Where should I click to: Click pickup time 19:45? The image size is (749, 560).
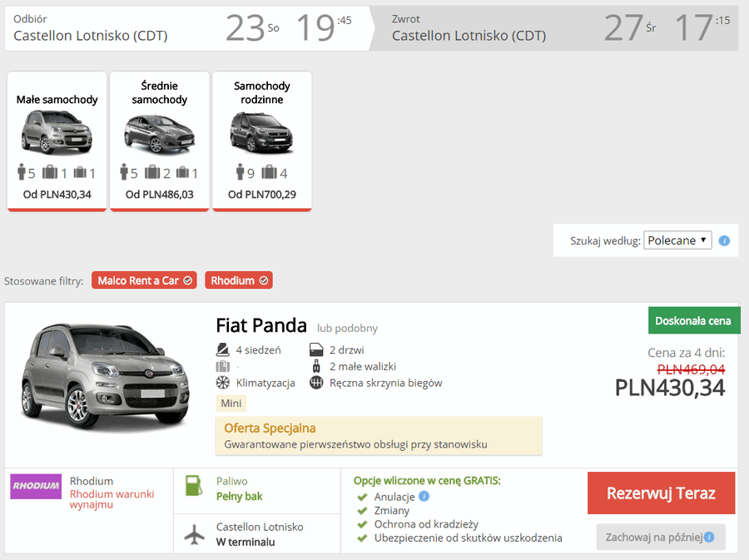point(324,27)
